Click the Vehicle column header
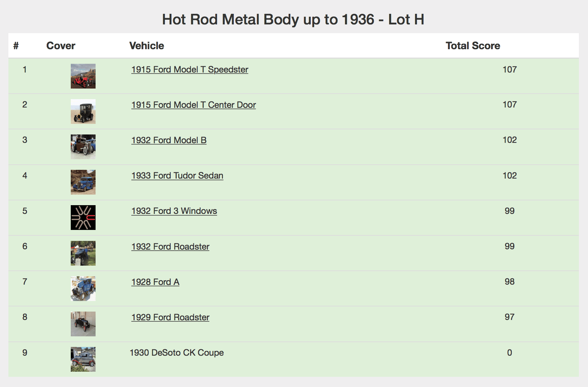 tap(147, 46)
